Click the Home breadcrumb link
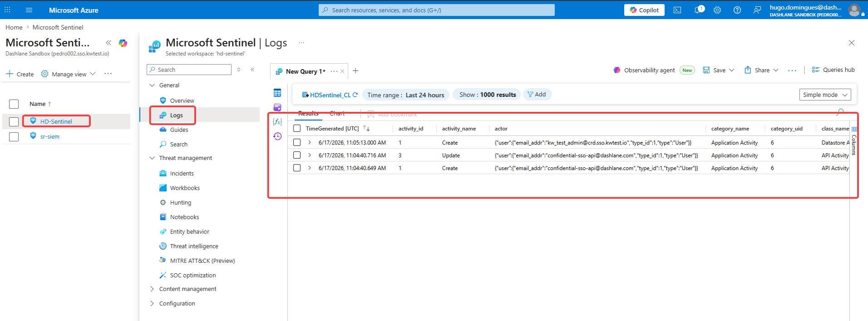This screenshot has height=321, width=868. point(14,27)
